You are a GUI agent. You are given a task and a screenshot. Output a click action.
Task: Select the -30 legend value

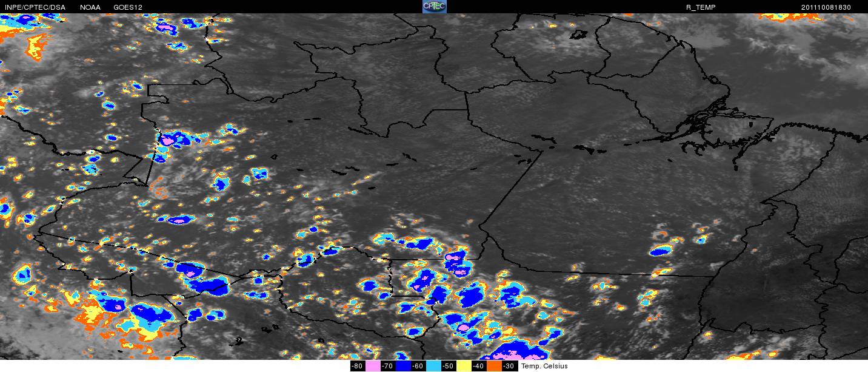pyautogui.click(x=510, y=366)
